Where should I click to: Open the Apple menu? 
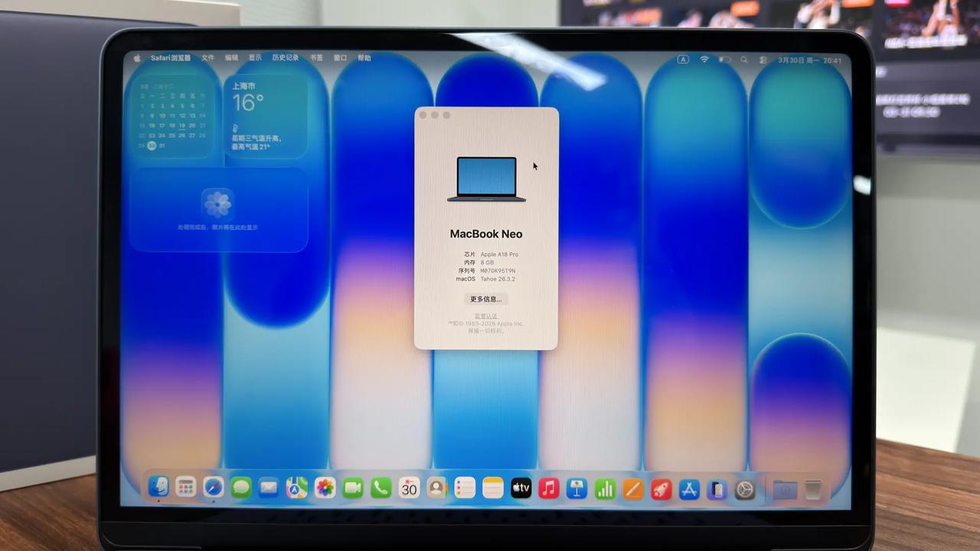click(x=138, y=58)
